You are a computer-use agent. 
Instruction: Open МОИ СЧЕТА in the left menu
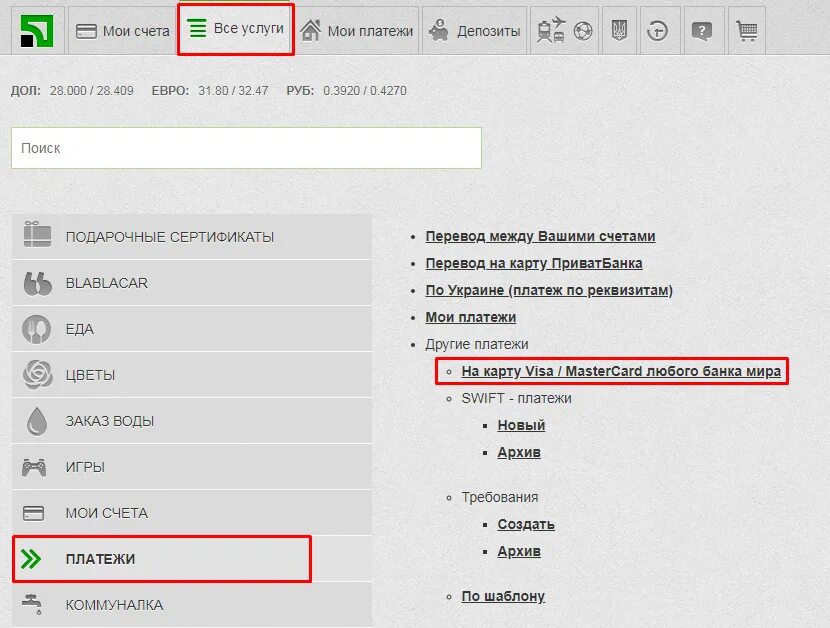pos(192,513)
